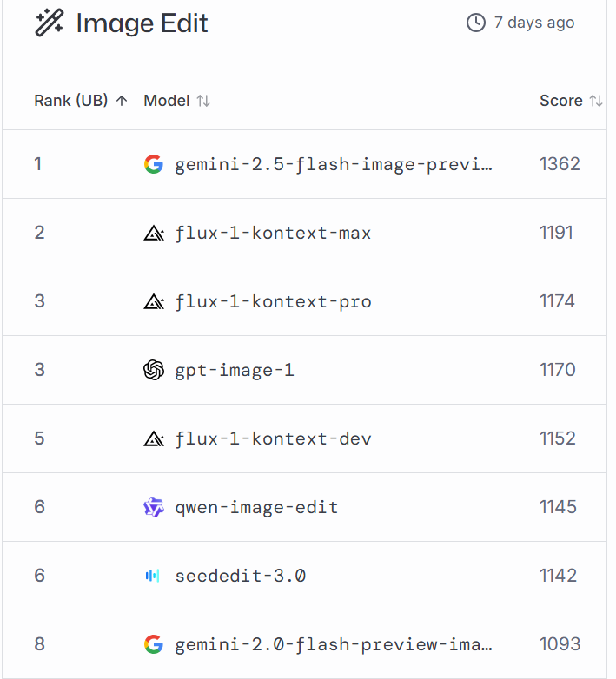Click the ByteDance bars icon beside seededit-3.0

[x=153, y=576]
